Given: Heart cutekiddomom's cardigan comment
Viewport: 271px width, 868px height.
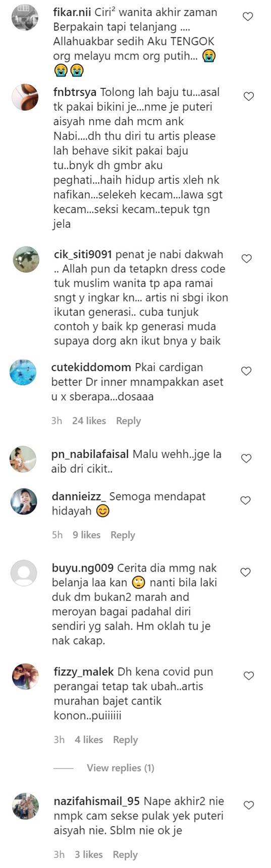Looking at the screenshot, I should pos(246,371).
